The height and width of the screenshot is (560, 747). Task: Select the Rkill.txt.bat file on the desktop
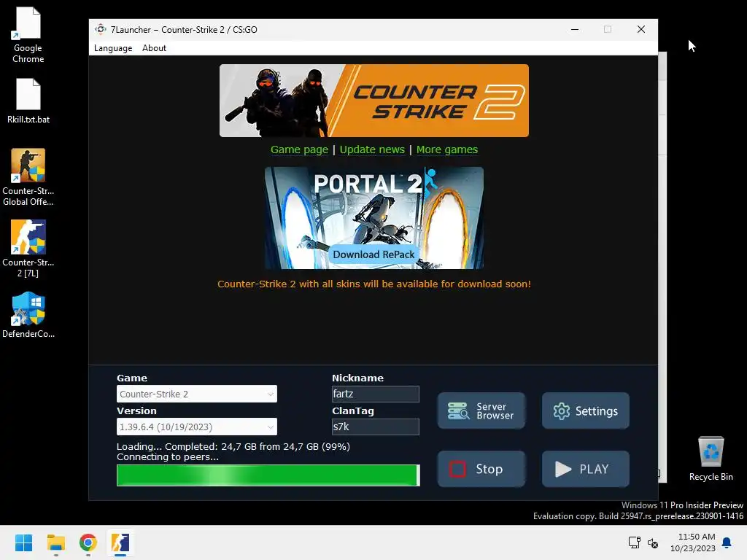(x=28, y=101)
